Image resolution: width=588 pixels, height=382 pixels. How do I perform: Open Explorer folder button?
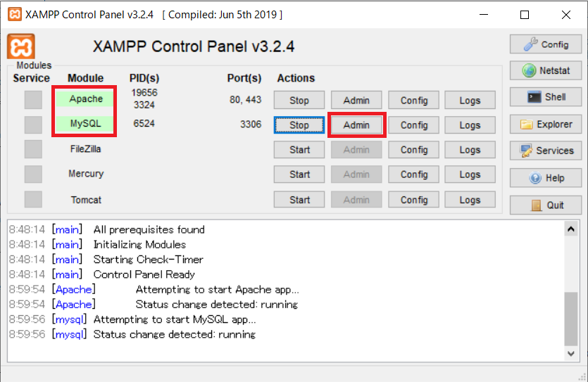click(546, 125)
